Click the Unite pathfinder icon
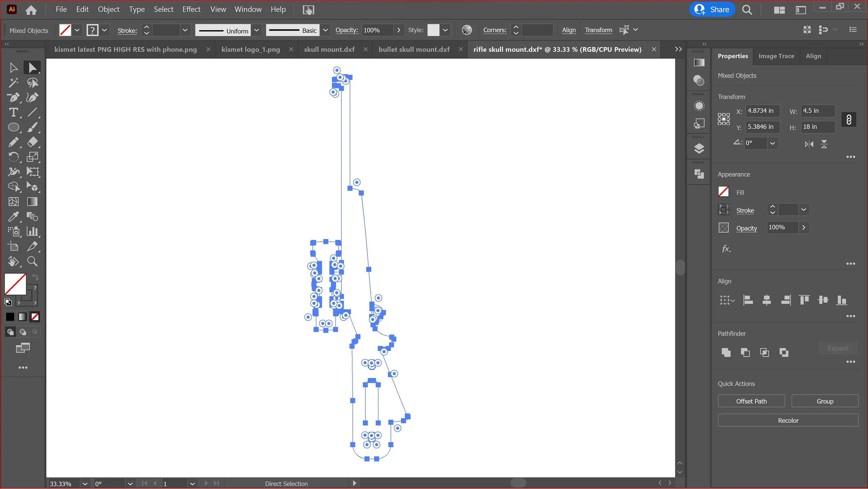868x489 pixels. 726,353
